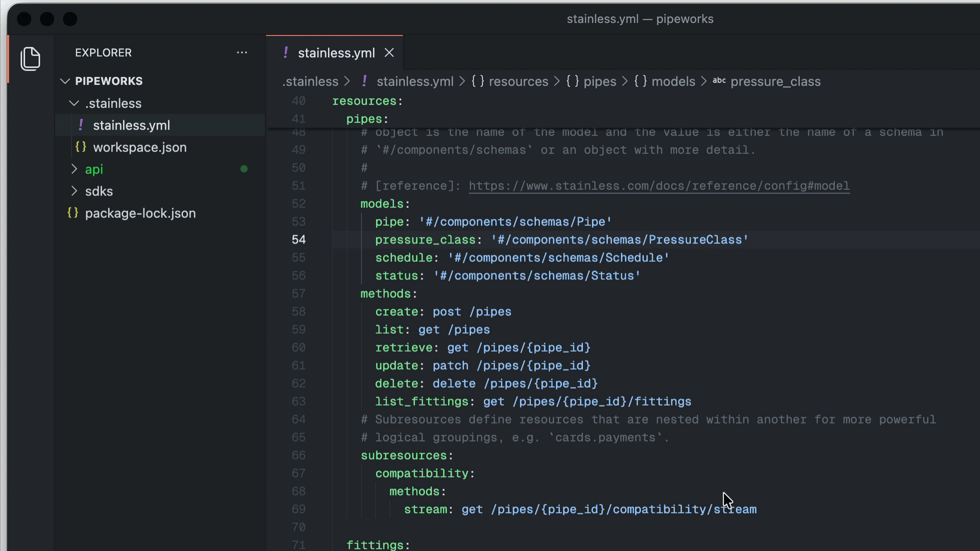980x551 pixels.
Task: Open the Explorer files icon in activity bar
Action: 30,59
